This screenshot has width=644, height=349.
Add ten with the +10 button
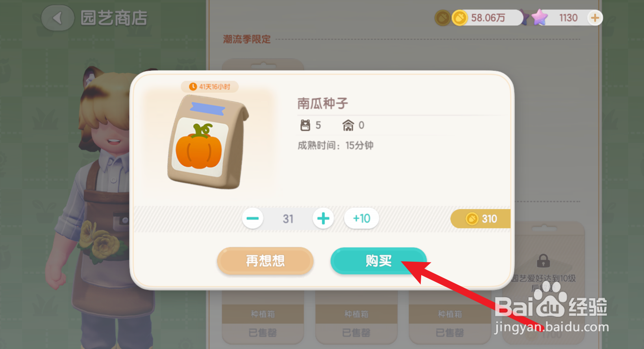click(x=361, y=218)
